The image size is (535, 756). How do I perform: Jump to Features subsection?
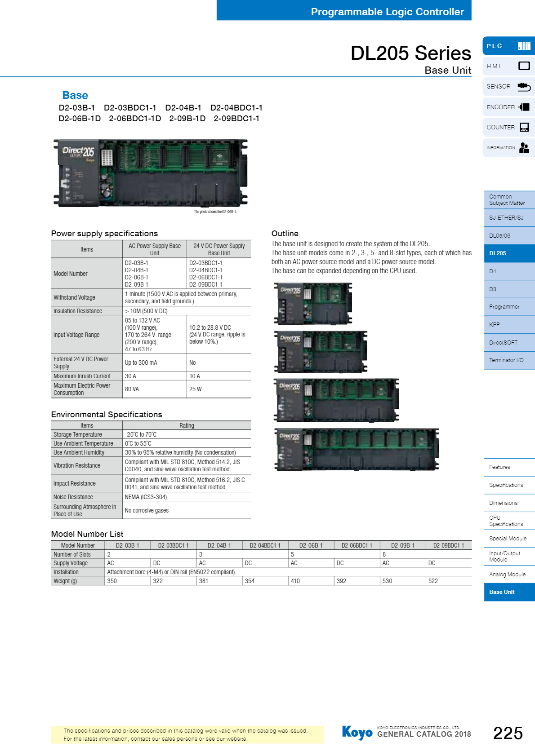point(509,467)
